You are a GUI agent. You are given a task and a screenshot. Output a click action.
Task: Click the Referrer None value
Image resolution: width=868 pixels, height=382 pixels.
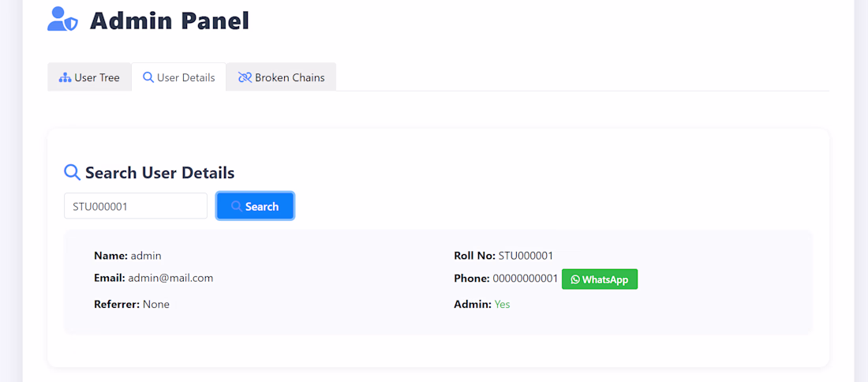pos(156,305)
